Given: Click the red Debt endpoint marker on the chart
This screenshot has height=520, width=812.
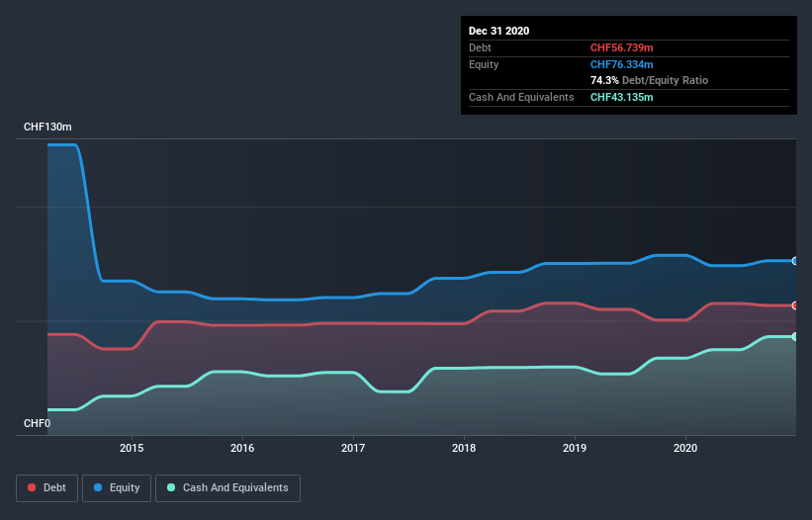Looking at the screenshot, I should [795, 305].
